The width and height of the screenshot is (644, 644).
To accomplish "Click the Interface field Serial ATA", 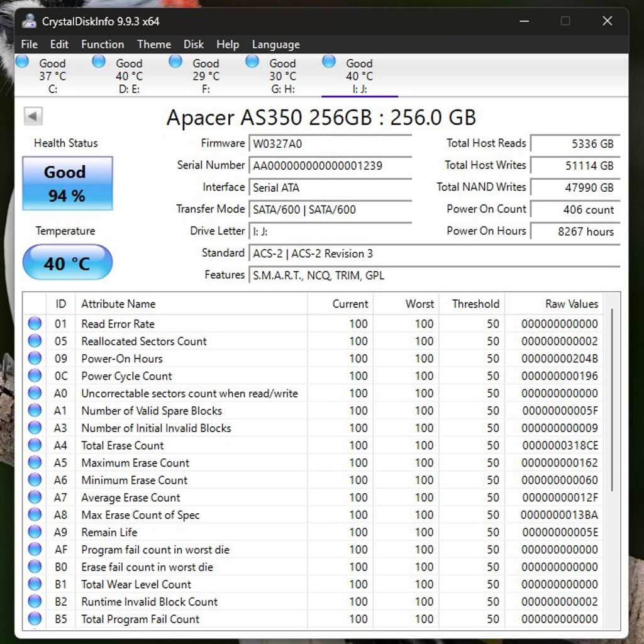I will (x=330, y=187).
